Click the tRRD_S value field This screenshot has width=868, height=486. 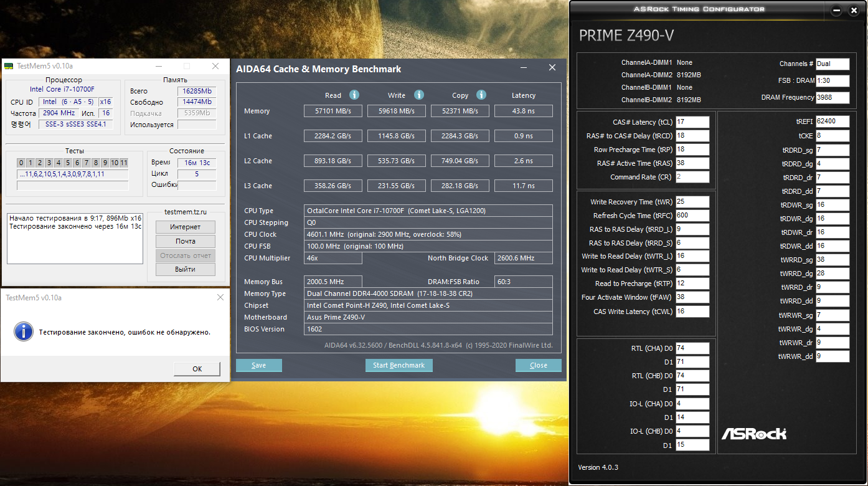point(692,243)
